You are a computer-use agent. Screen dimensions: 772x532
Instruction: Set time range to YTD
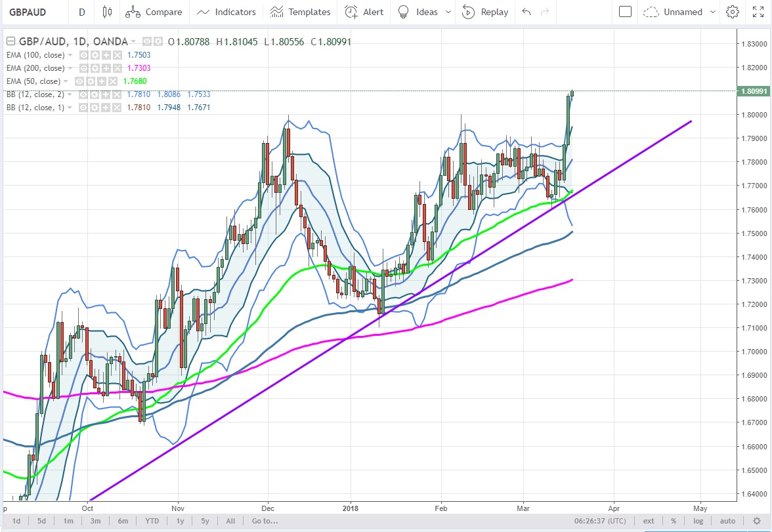(152, 521)
